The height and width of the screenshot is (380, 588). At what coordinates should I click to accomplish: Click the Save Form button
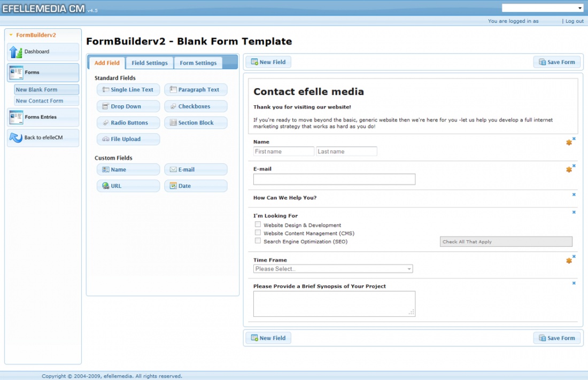[x=557, y=61]
